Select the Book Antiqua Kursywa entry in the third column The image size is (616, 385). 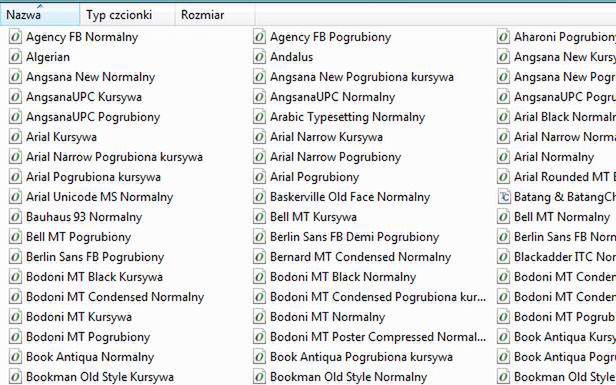565,337
